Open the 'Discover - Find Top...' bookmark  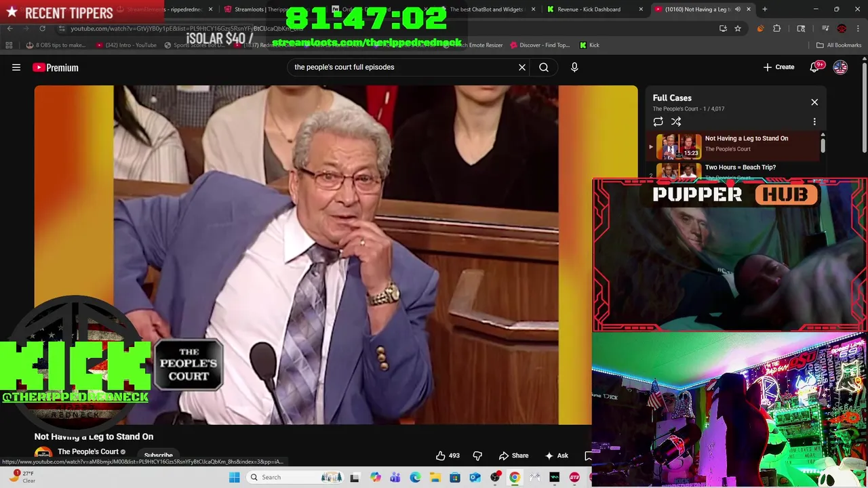[x=540, y=45]
